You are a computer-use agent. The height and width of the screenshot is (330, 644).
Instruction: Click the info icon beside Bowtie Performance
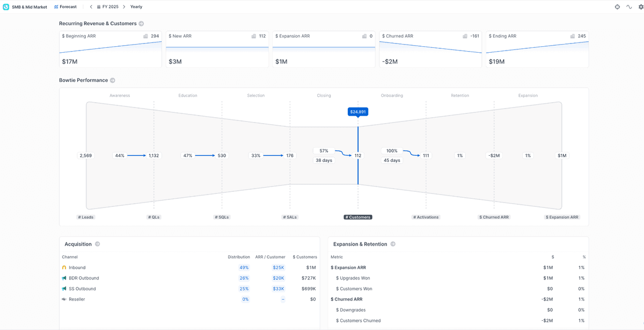[x=112, y=80]
